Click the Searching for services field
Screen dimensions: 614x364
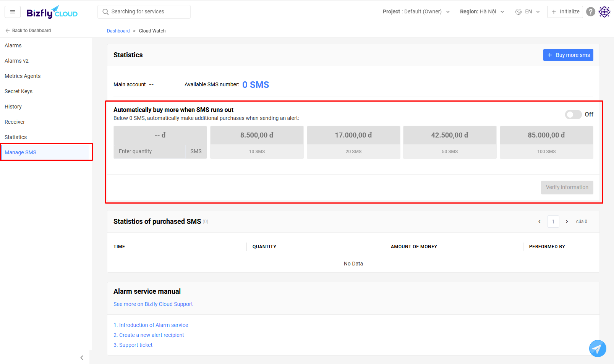pos(144,12)
